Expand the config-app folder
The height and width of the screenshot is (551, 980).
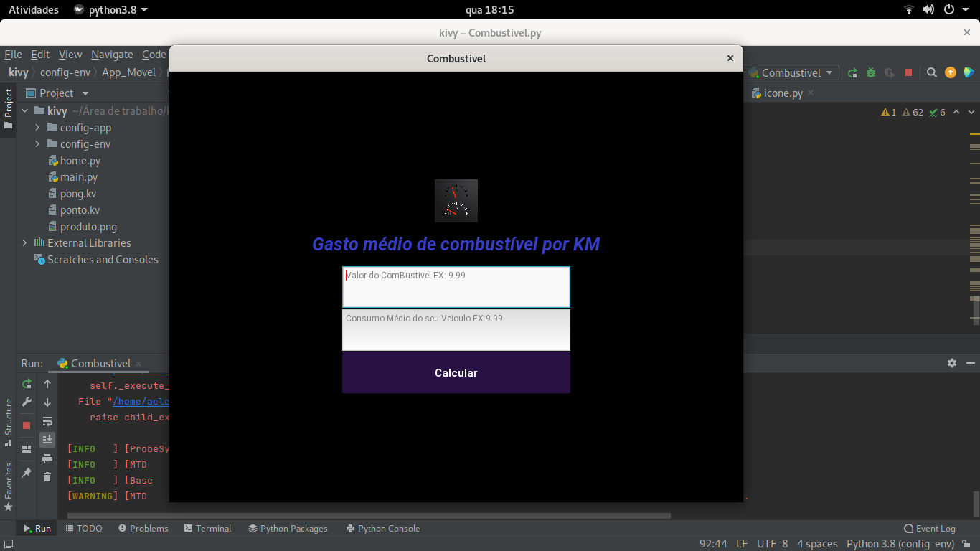click(38, 127)
